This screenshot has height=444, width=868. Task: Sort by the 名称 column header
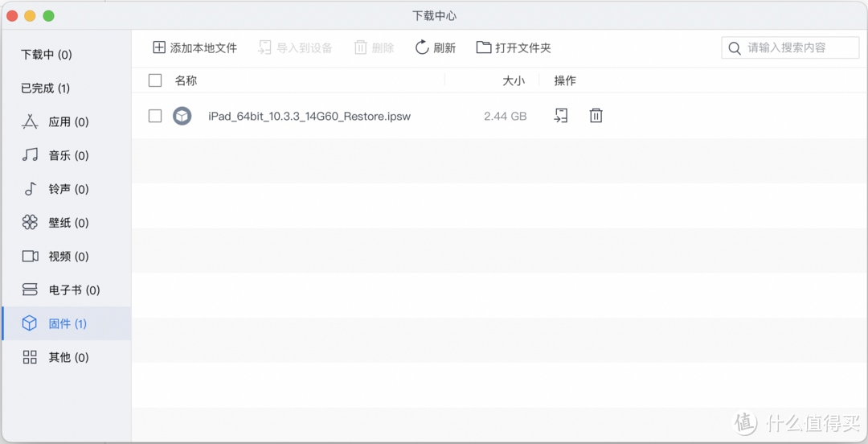(186, 80)
